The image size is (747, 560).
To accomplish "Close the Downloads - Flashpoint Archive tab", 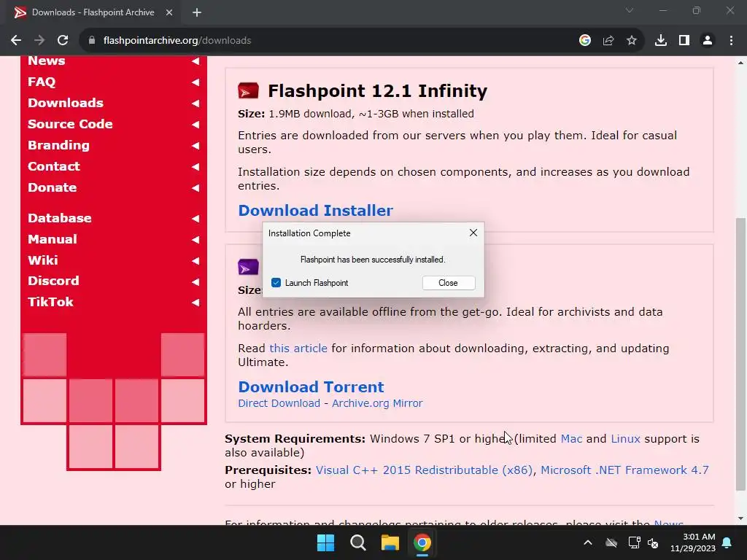I will [169, 12].
